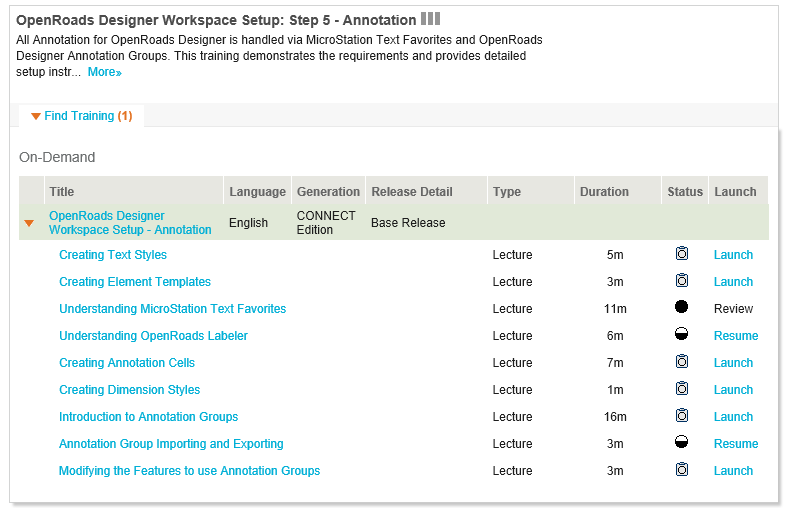Click the Generation column header
This screenshot has height=508, width=787.
click(328, 192)
